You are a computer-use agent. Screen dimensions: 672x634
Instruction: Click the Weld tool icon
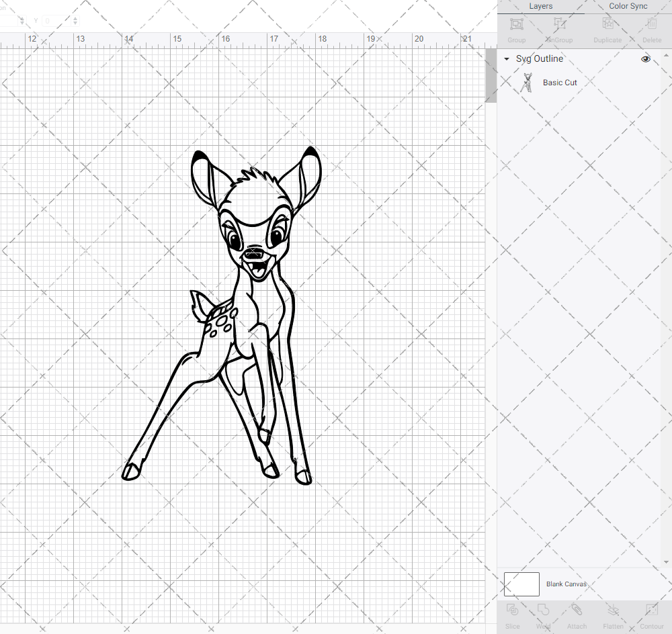coord(544,610)
